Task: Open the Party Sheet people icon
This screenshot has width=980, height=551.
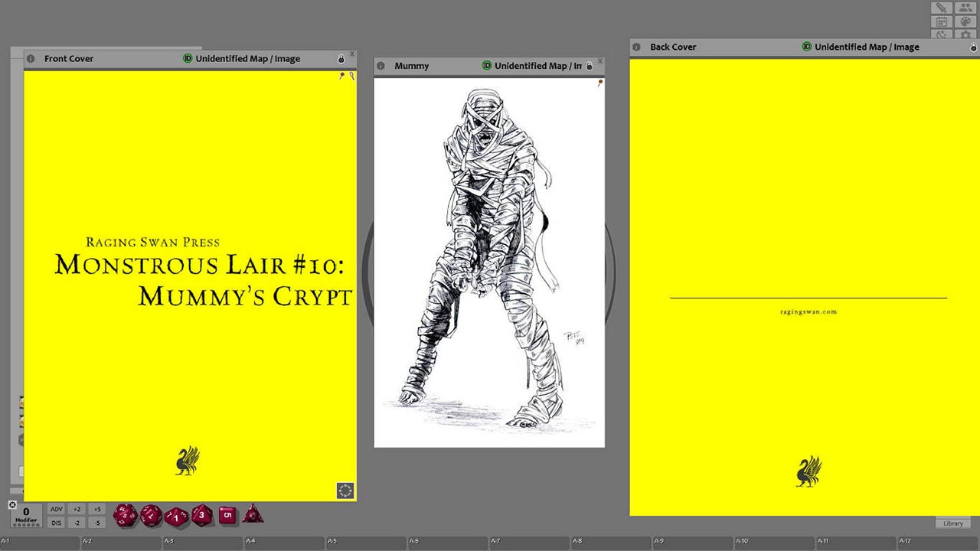Action: (965, 8)
